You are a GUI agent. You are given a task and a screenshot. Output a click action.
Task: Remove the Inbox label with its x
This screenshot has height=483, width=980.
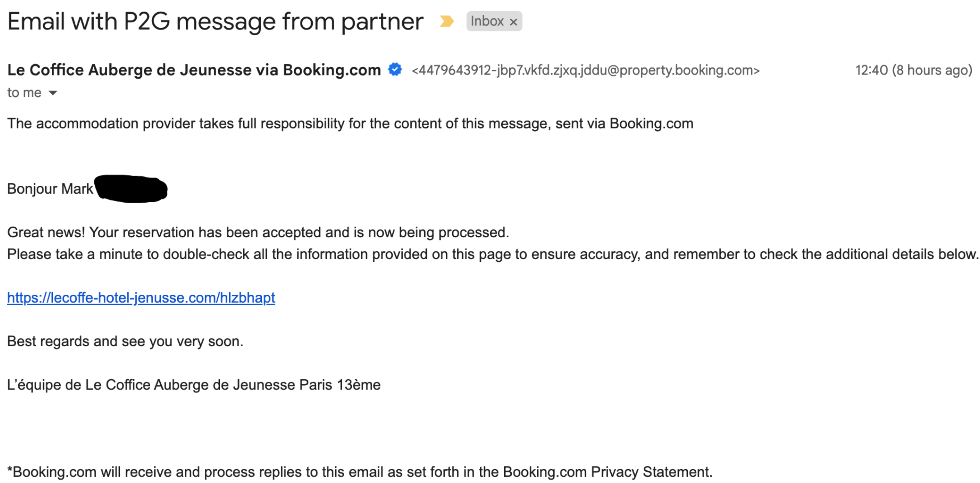click(513, 22)
